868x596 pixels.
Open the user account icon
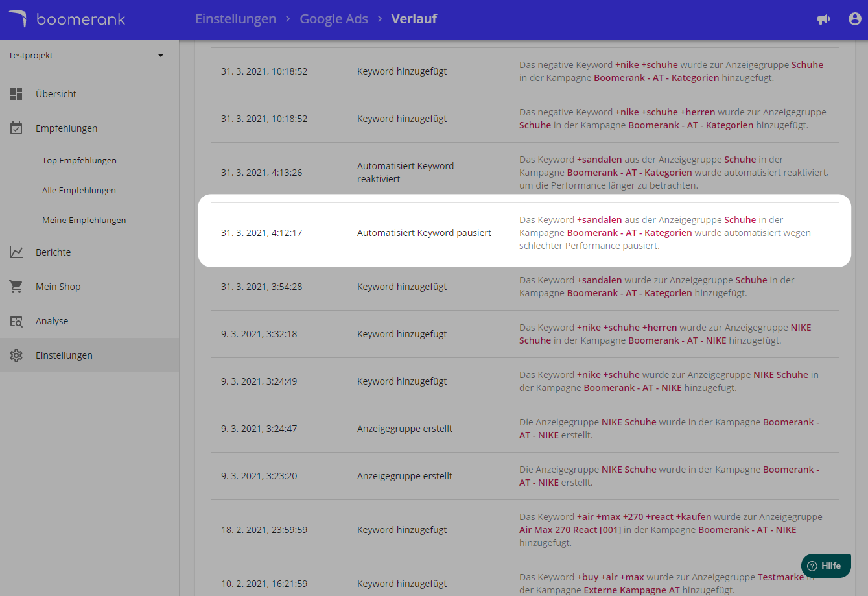pyautogui.click(x=855, y=19)
